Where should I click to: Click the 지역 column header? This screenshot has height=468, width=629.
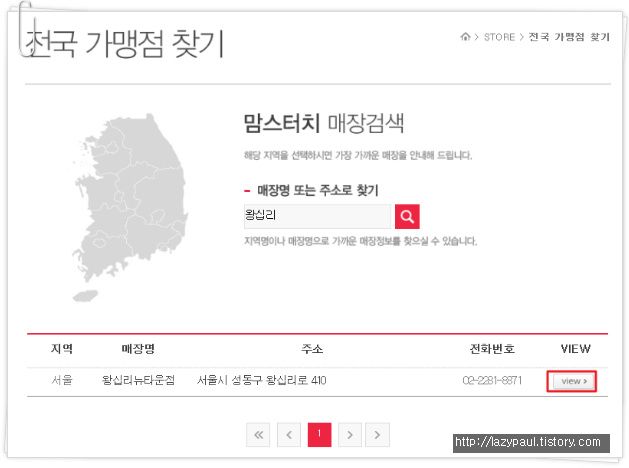(x=62, y=349)
